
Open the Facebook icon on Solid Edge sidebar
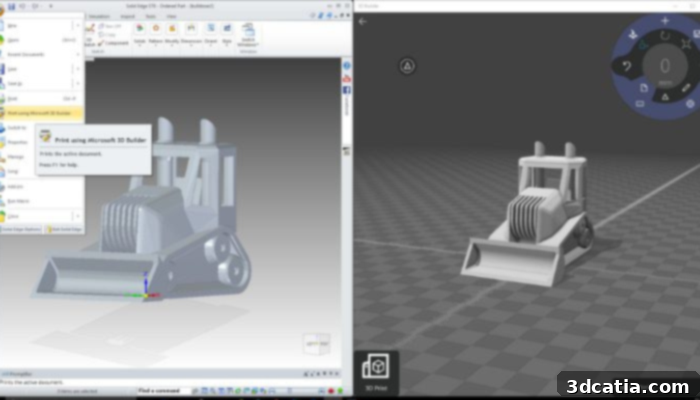tap(346, 90)
